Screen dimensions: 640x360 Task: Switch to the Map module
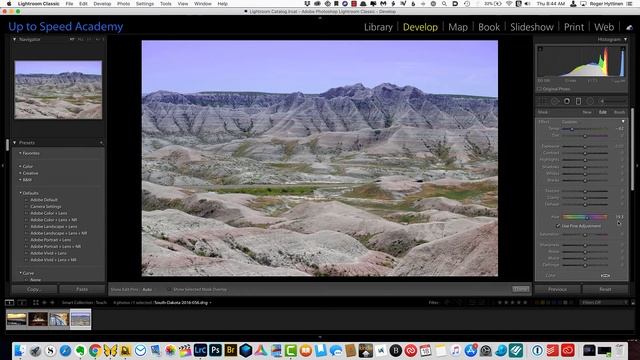point(458,27)
